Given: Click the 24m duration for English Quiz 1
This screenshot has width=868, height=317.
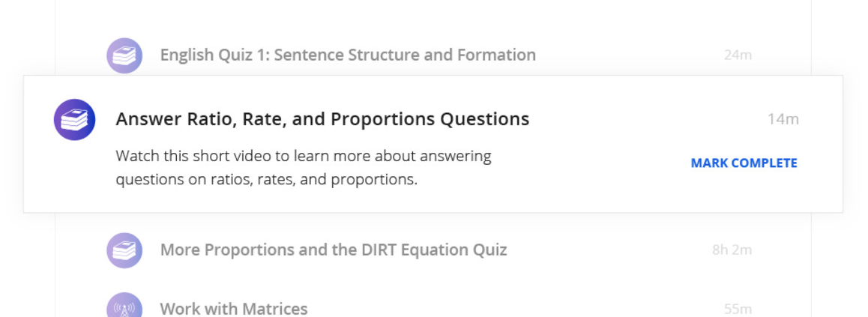Looking at the screenshot, I should point(738,55).
